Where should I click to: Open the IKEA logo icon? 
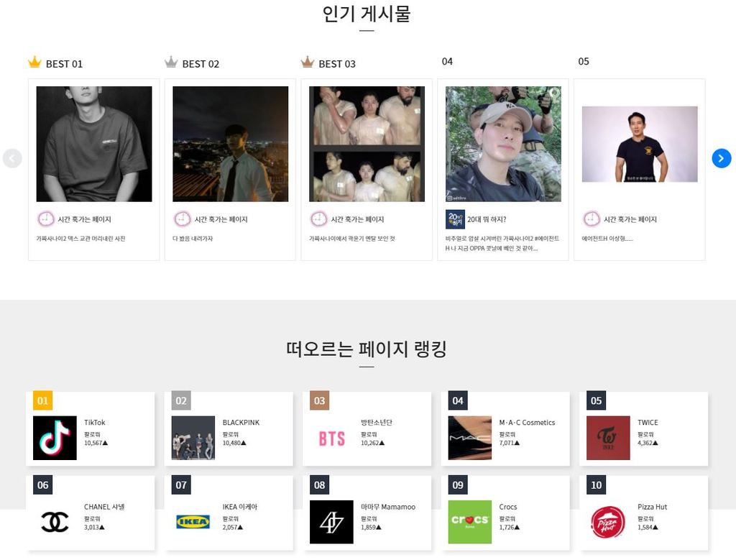[193, 522]
